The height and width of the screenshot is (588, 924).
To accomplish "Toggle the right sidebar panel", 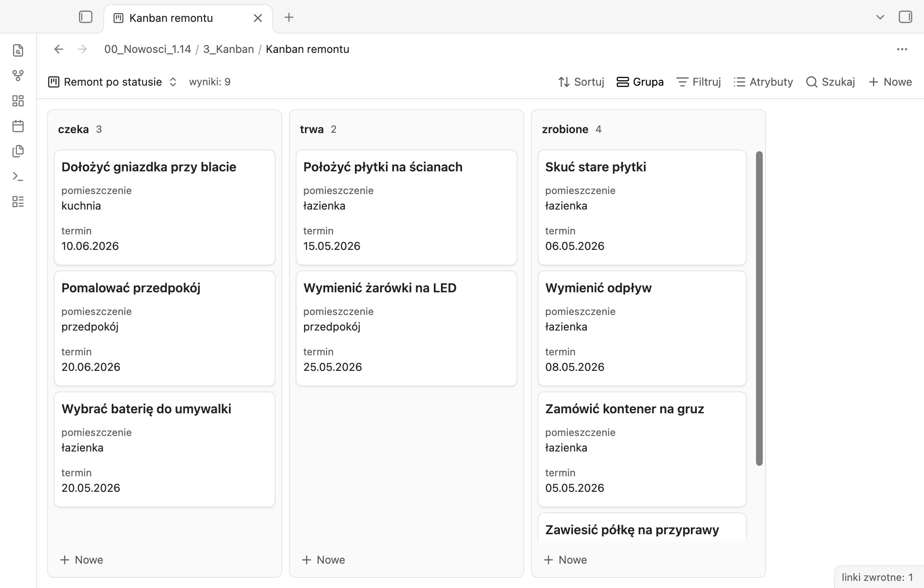I will (905, 17).
